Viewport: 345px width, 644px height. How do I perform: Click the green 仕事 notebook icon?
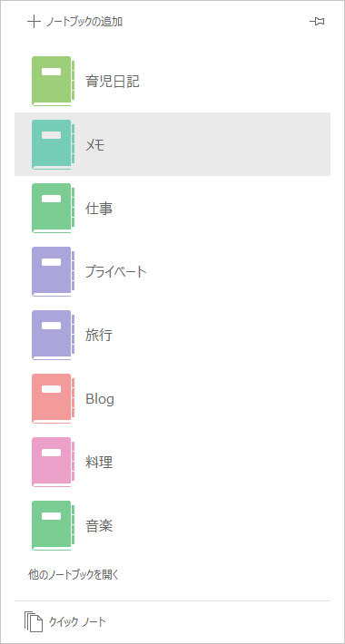[x=54, y=209]
